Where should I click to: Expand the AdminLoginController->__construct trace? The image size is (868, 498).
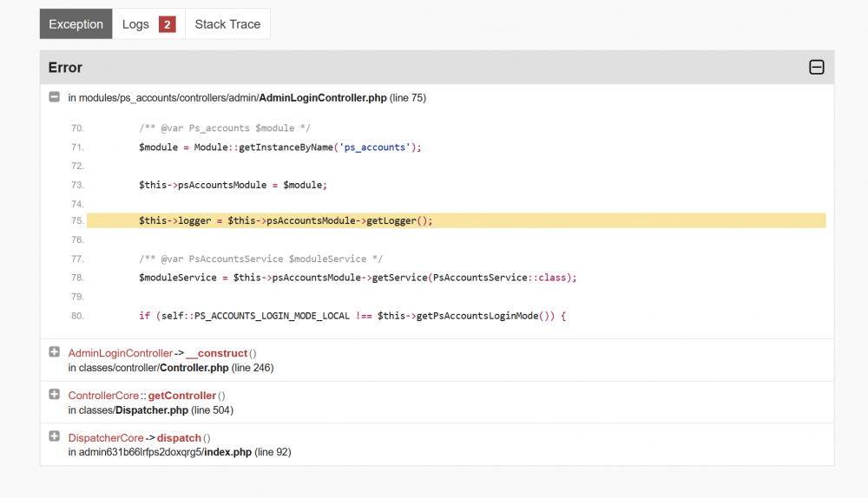click(x=55, y=352)
